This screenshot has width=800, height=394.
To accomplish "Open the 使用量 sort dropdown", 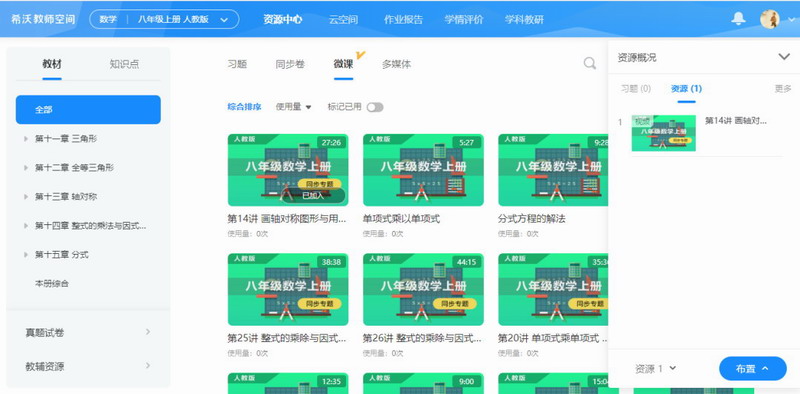I will (x=293, y=107).
